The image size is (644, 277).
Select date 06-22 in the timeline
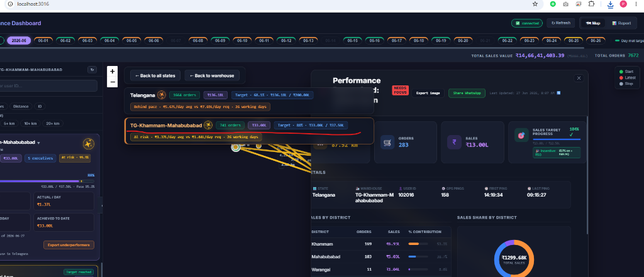(x=508, y=41)
